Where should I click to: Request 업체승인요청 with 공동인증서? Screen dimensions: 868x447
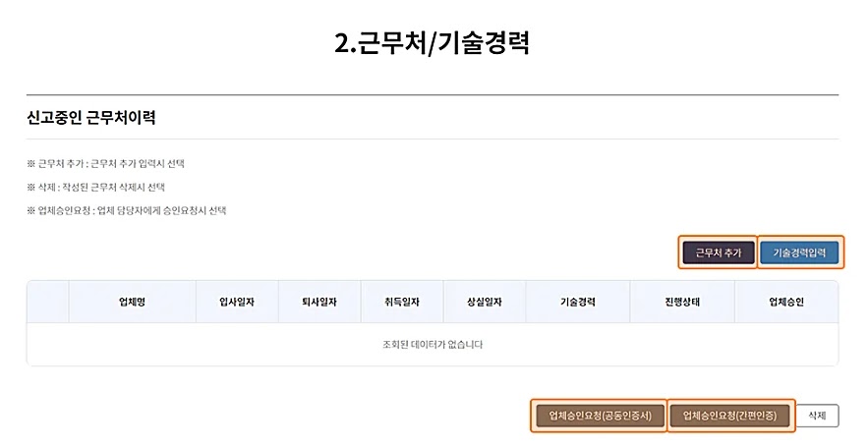pyautogui.click(x=600, y=416)
